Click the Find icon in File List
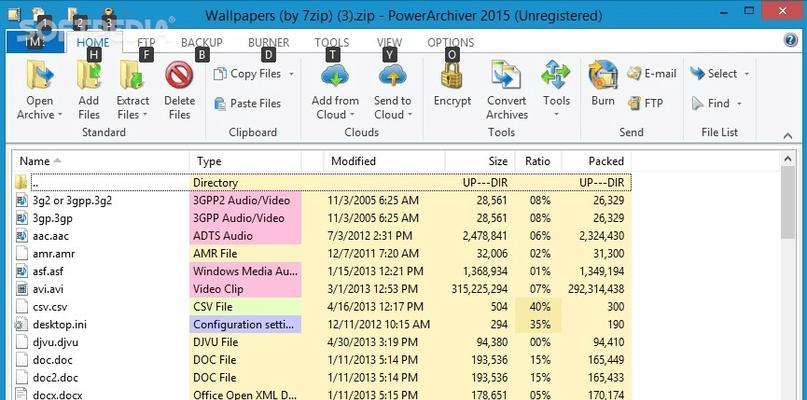 pos(697,103)
